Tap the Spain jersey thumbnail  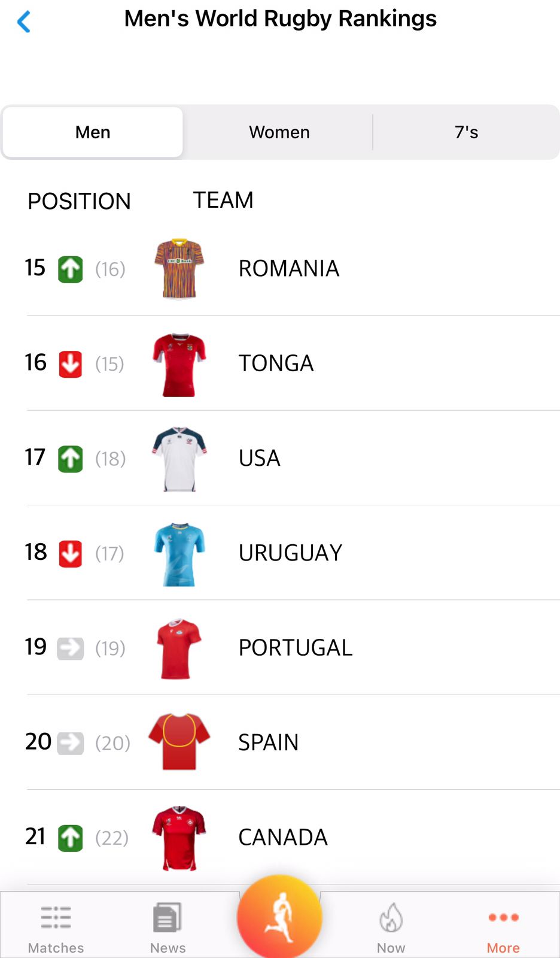coord(179,742)
